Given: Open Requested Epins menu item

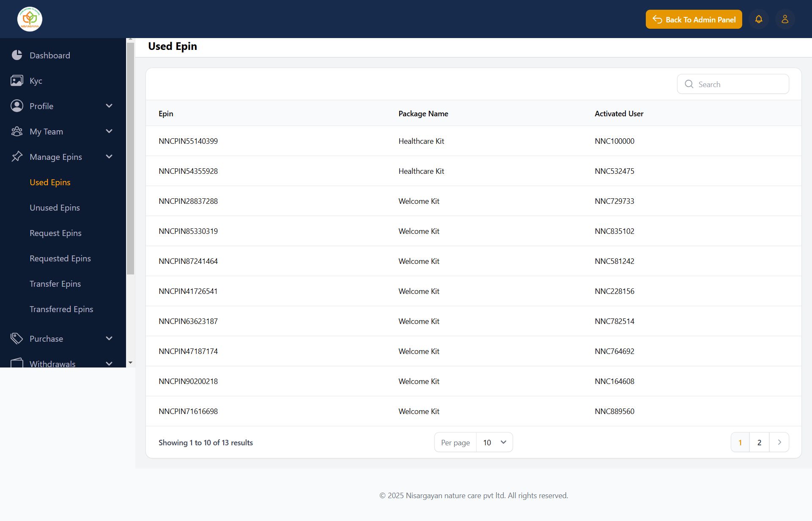Looking at the screenshot, I should pos(60,258).
